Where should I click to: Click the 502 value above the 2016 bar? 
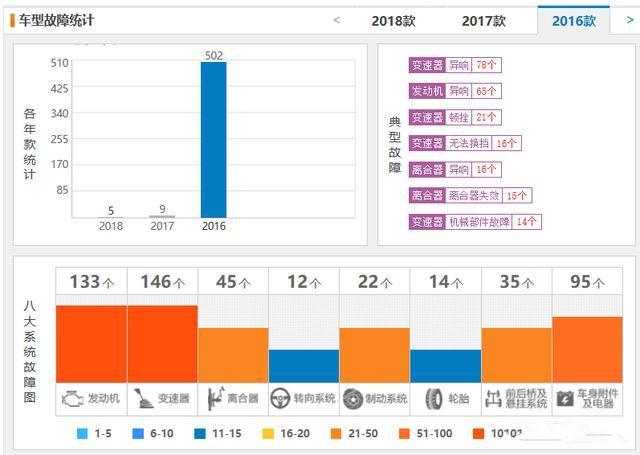214,55
